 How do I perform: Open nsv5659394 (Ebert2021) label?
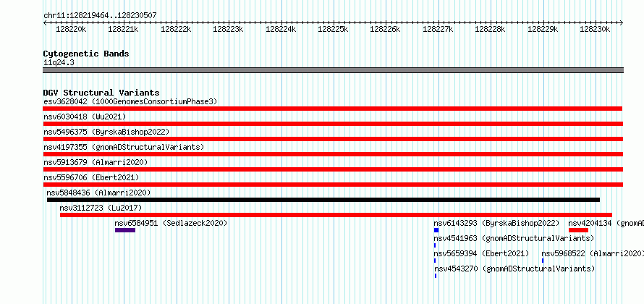click(x=481, y=253)
